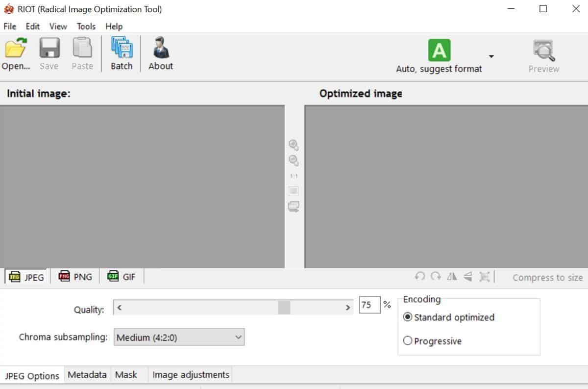This screenshot has width=588, height=389.
Task: Open the Tools menu
Action: 86,26
